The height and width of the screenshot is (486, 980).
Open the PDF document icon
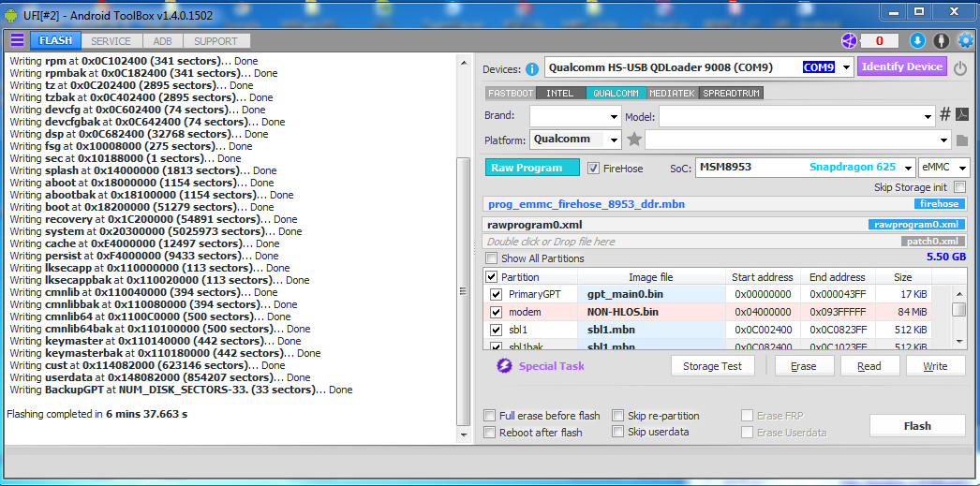962,114
